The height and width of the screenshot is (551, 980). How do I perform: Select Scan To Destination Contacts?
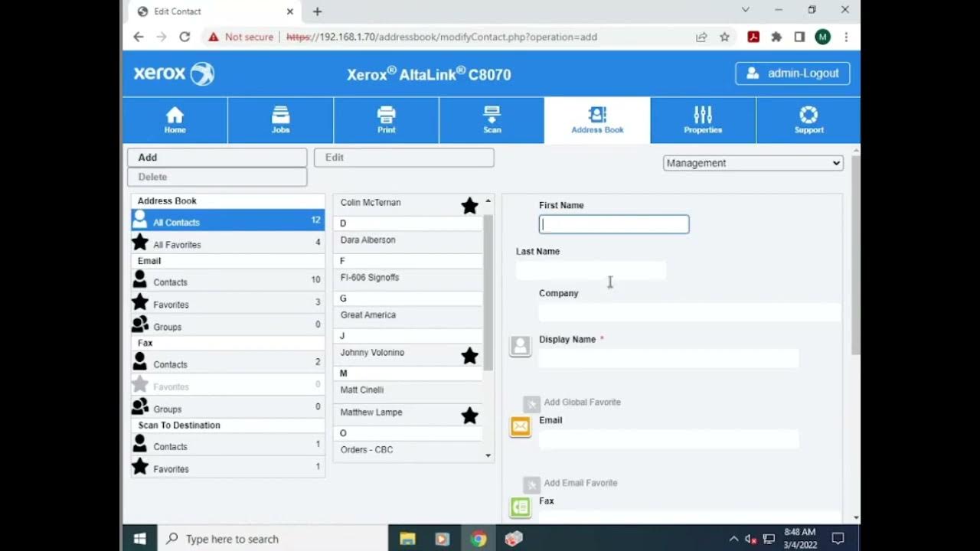228,444
